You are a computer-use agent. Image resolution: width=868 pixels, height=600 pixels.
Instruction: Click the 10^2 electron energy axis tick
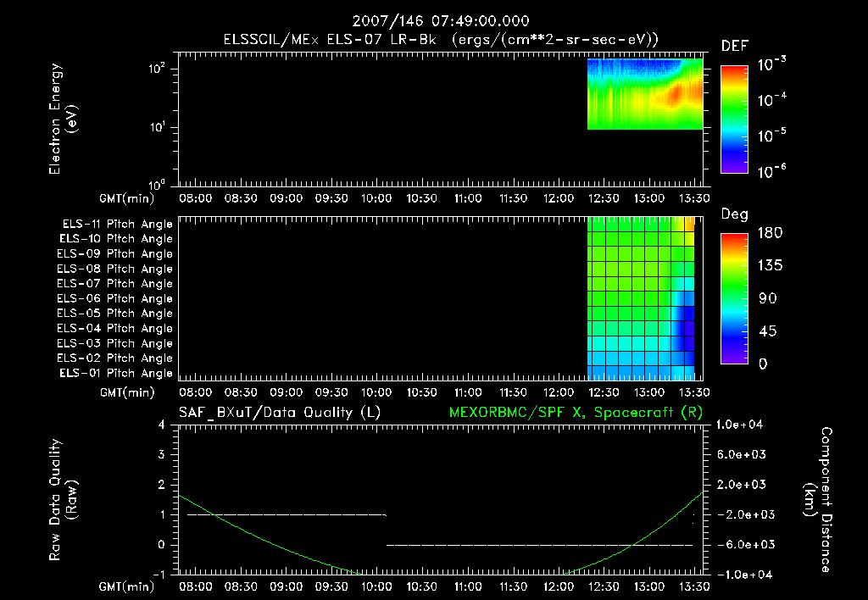[157, 69]
